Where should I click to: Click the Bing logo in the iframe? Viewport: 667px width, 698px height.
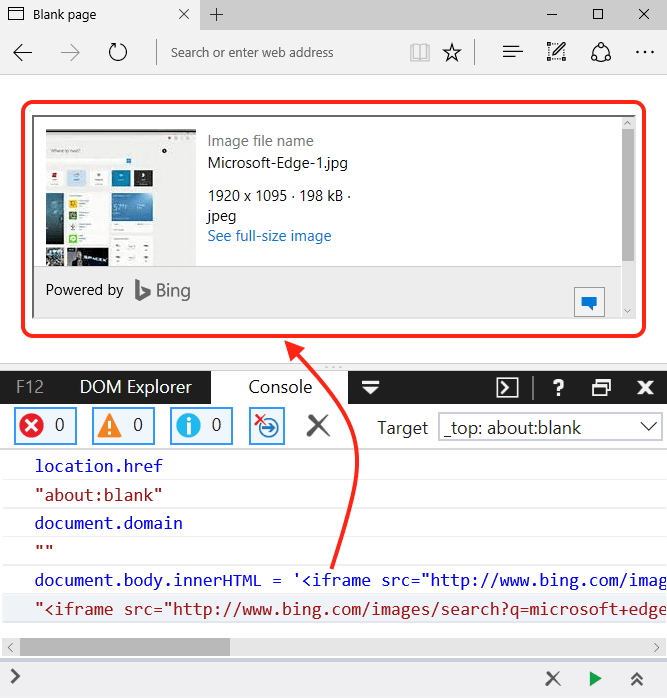point(163,290)
